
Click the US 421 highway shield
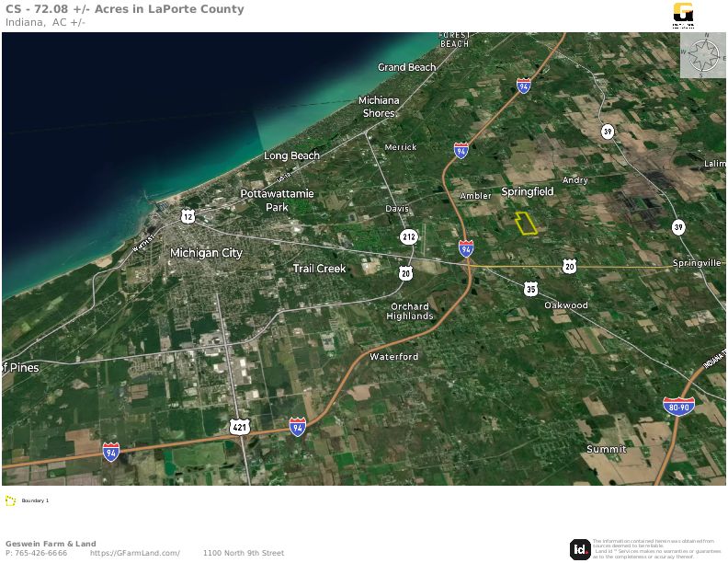pyautogui.click(x=240, y=426)
